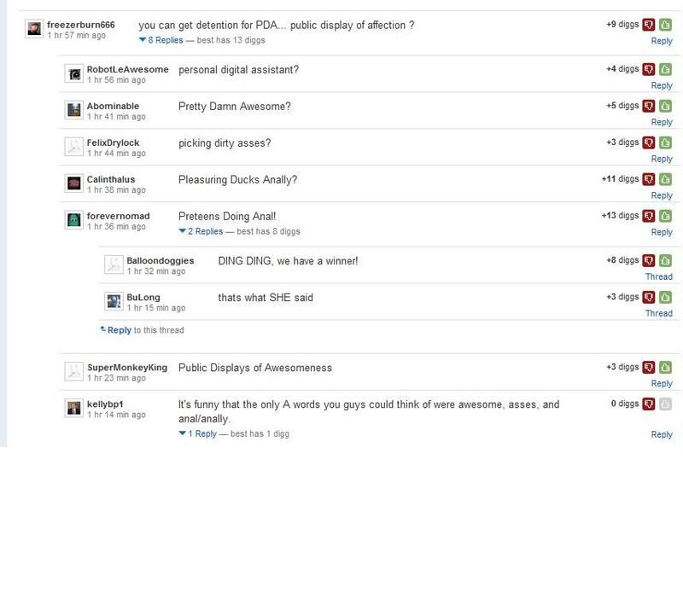Viewport: 683px width, 616px height.
Task: Click Reply to this thread link
Action: [119, 329]
